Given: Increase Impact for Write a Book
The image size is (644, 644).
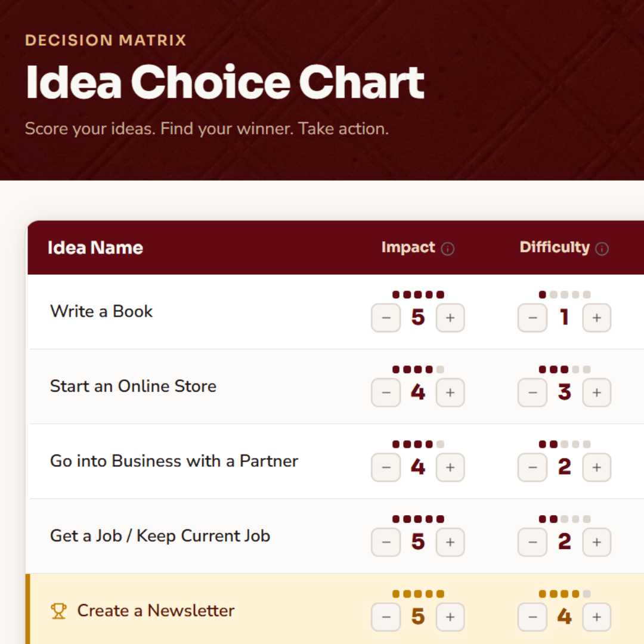Looking at the screenshot, I should coord(450,318).
